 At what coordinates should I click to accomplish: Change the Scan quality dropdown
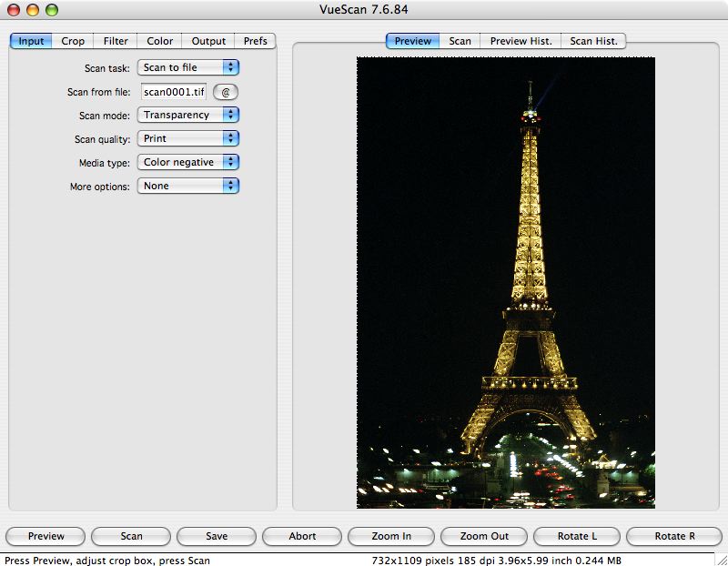click(x=187, y=138)
